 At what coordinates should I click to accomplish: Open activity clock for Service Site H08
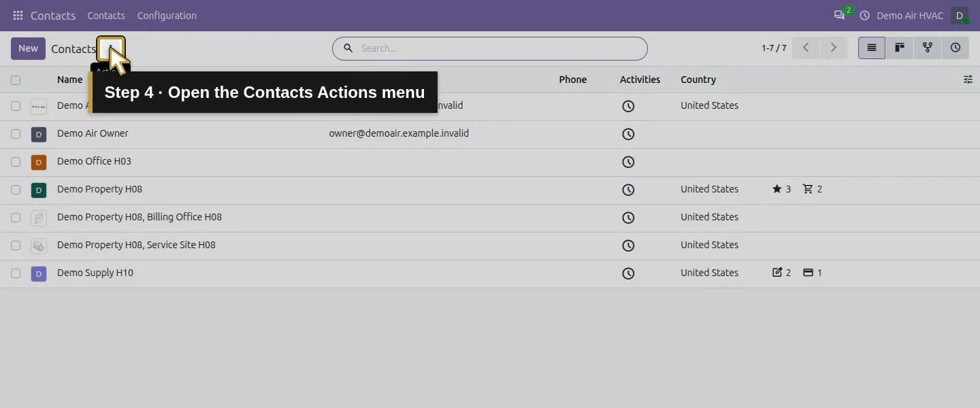click(x=628, y=245)
